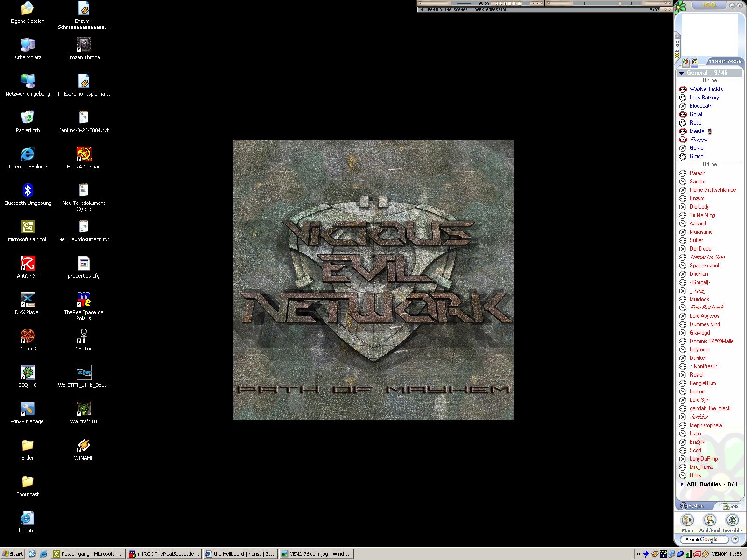Open offline ICQ contact gandalf_the_black
The width and height of the screenshot is (747, 560).
coord(710,408)
